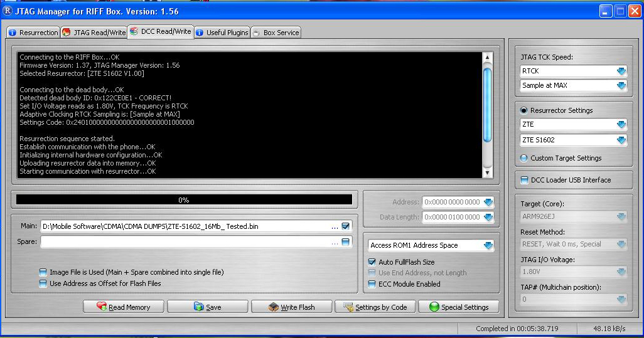Browse for Main file with ellipsis
This screenshot has width=644, height=338.
click(x=335, y=226)
